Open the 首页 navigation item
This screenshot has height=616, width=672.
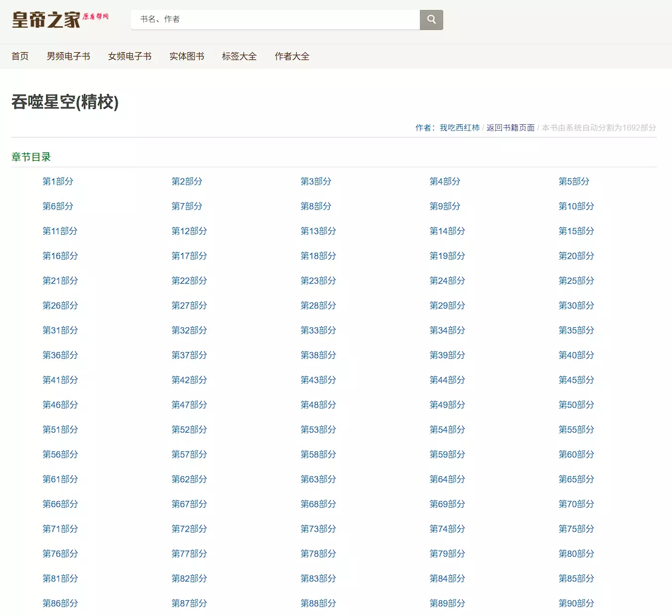pos(20,57)
